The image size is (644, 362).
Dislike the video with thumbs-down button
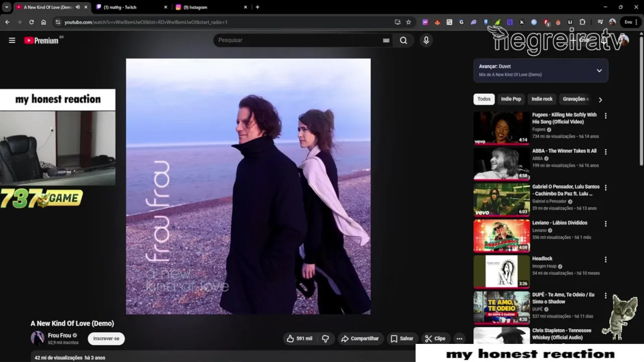[326, 338]
